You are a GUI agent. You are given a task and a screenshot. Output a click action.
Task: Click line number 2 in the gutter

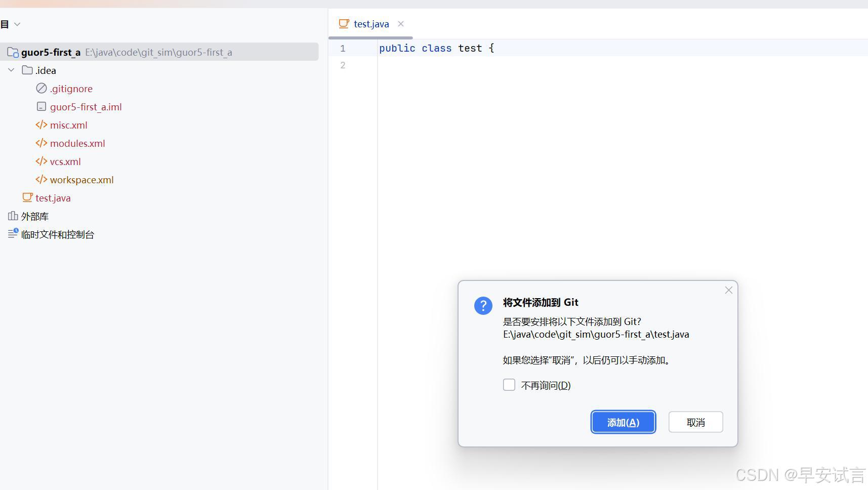tap(343, 65)
